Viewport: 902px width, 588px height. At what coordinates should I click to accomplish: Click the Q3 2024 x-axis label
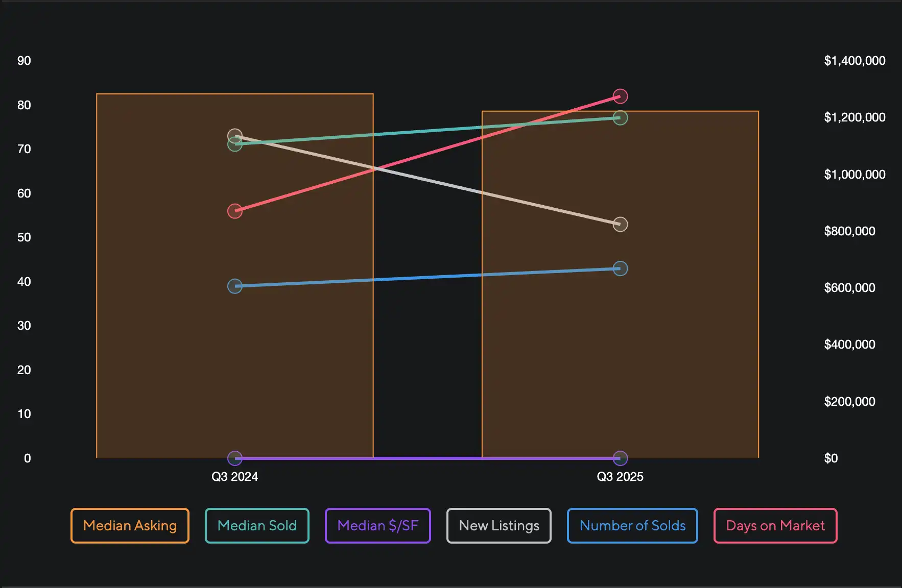point(235,477)
